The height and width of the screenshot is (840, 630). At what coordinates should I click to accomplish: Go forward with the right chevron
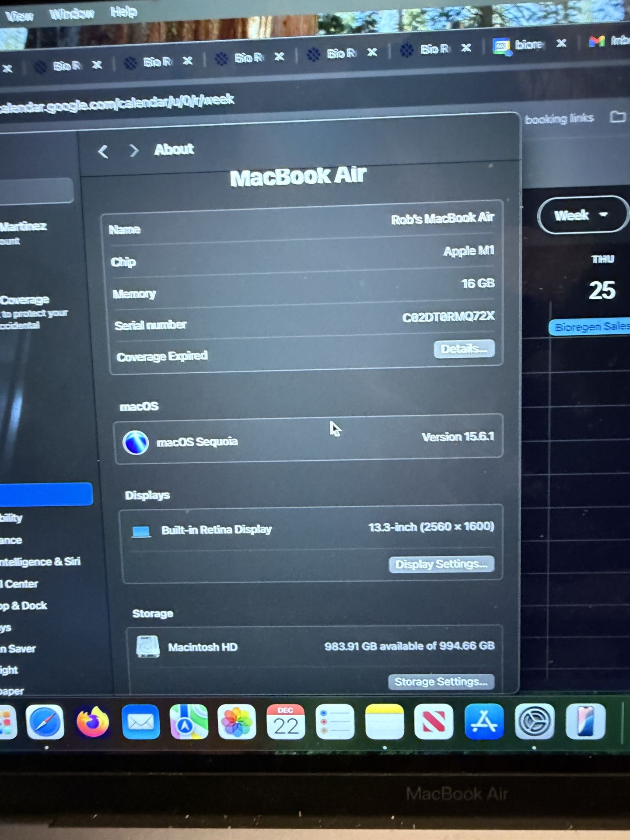(x=134, y=151)
